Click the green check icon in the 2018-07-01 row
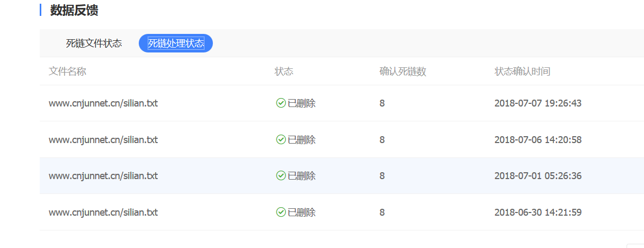Viewport: 644px width, 248px height. coord(281,175)
